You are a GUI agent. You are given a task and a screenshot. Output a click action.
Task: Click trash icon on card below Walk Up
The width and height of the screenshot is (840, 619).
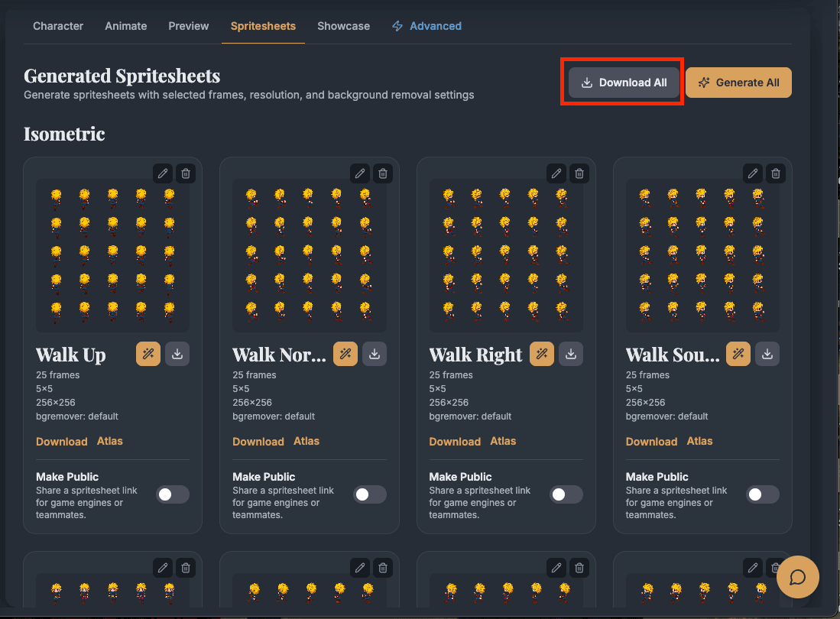click(186, 568)
